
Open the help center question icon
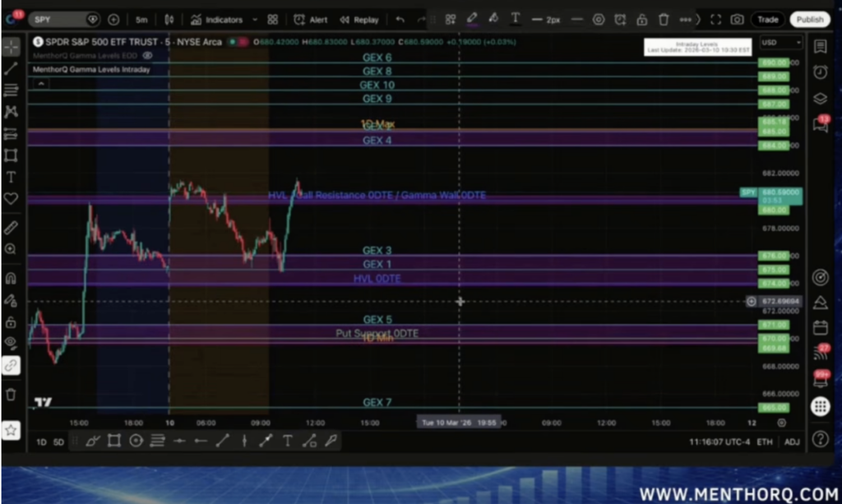click(x=820, y=439)
